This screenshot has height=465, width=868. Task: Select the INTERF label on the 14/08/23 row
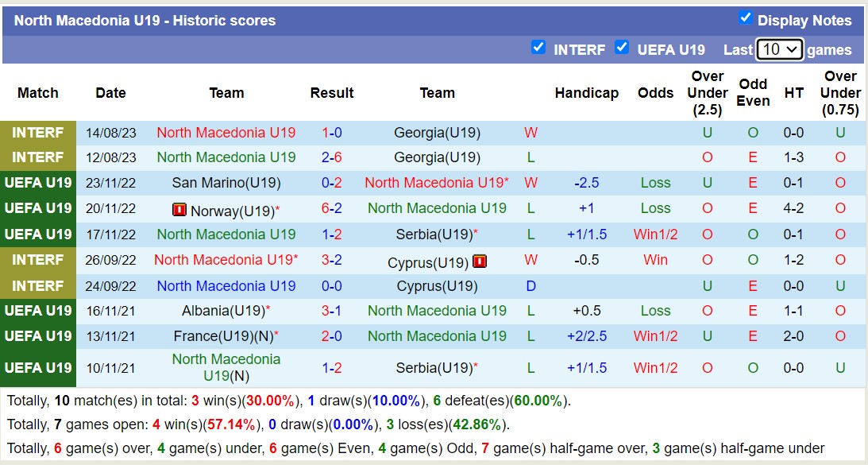[38, 132]
